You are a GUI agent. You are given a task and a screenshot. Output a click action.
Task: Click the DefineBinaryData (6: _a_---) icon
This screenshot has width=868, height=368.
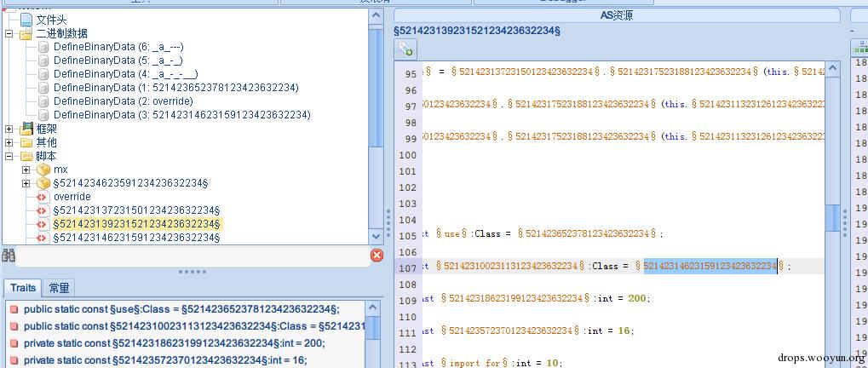click(43, 47)
